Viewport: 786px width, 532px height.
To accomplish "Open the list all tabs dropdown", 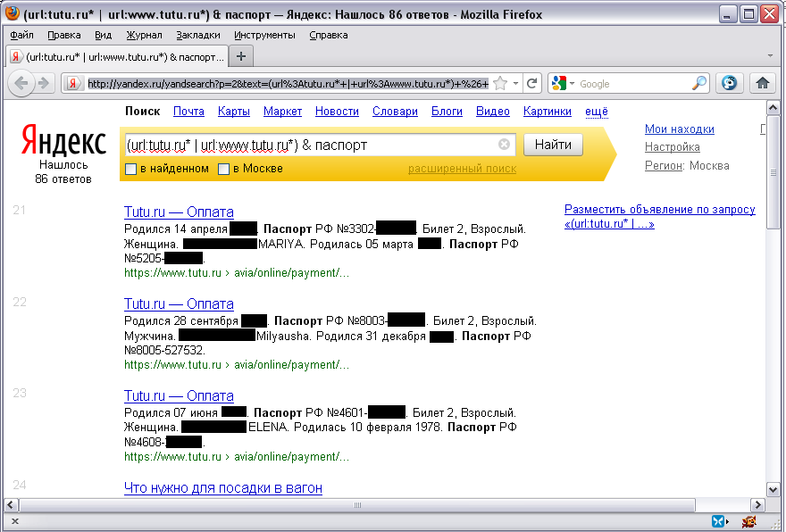I will [771, 55].
